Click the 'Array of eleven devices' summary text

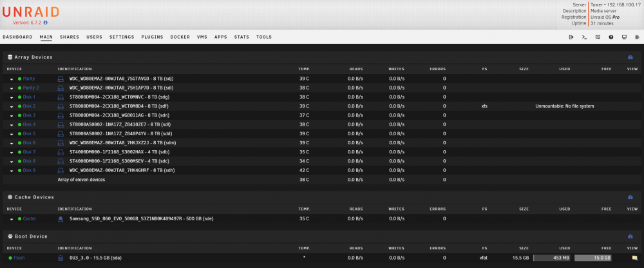pyautogui.click(x=81, y=180)
